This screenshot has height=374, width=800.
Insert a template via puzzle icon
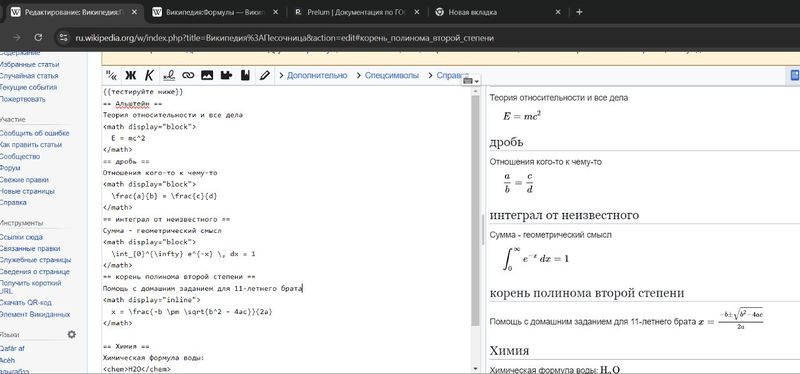[x=227, y=76]
